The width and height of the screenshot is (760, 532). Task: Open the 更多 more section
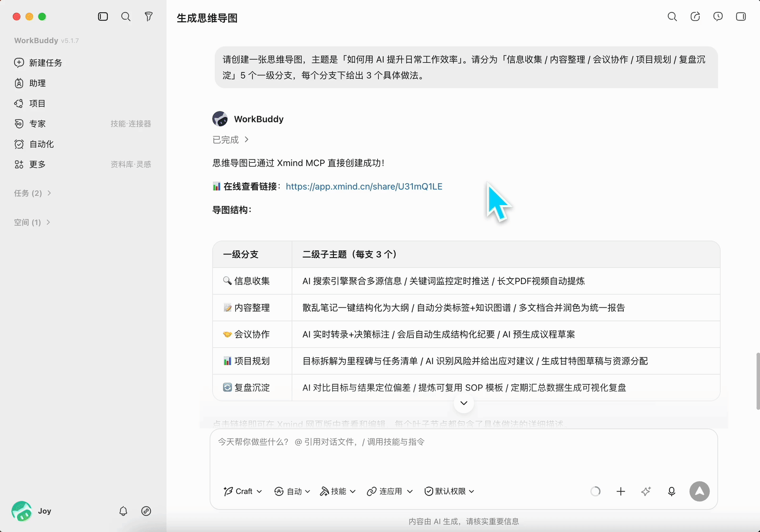point(30,165)
